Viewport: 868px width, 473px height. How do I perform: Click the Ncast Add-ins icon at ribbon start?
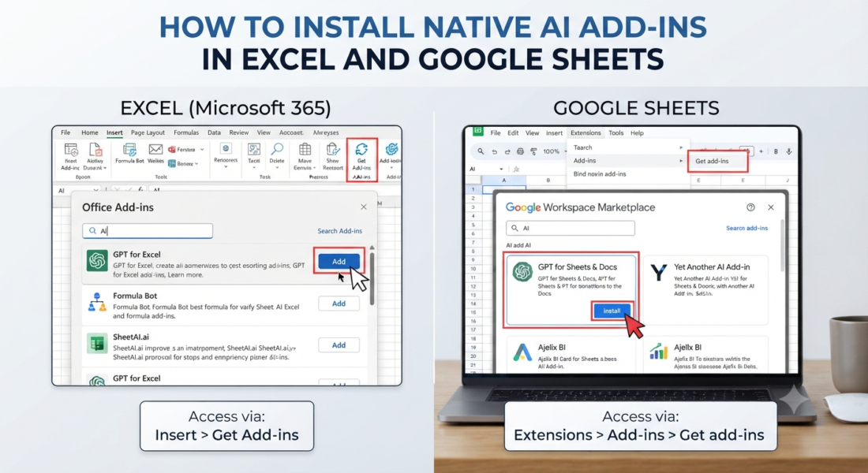click(x=71, y=149)
